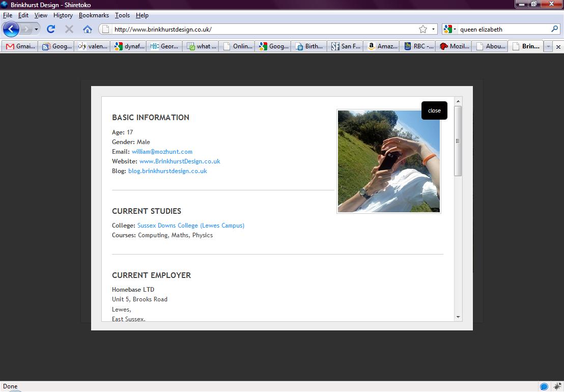Screen dimensions: 564x392
Task: Open the Amazon bookmark
Action: click(x=382, y=46)
